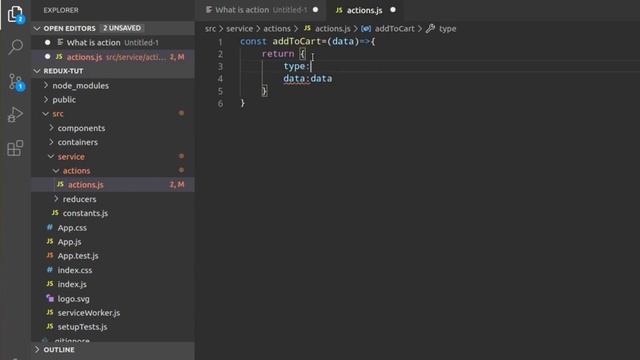Image resolution: width=640 pixels, height=360 pixels.
Task: Click unsaved dot of actions.js in open editors
Action: point(47,57)
